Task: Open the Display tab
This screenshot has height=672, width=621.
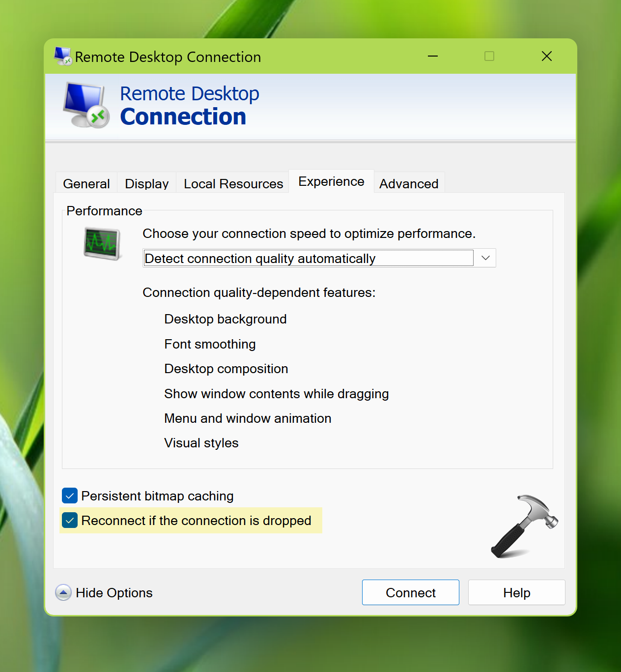Action: (x=147, y=183)
